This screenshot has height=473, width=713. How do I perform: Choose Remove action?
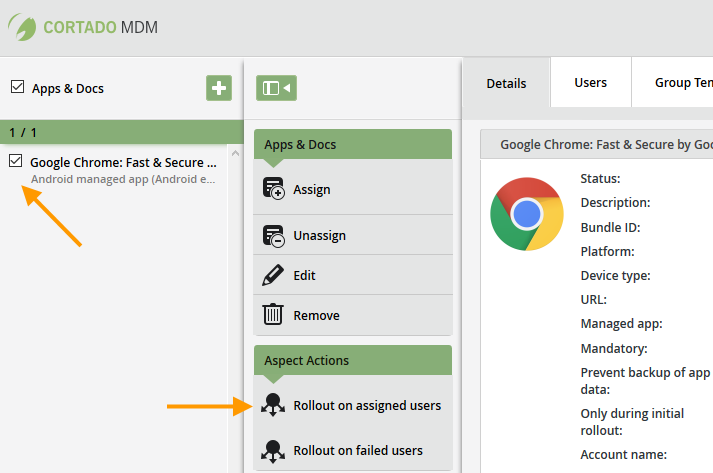pyautogui.click(x=353, y=315)
